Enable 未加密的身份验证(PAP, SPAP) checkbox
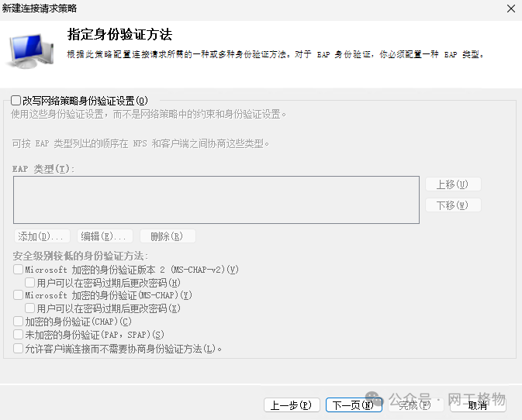 point(18,334)
